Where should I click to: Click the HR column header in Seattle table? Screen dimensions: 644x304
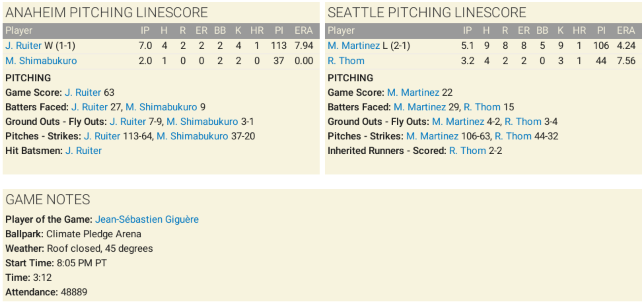tap(579, 30)
